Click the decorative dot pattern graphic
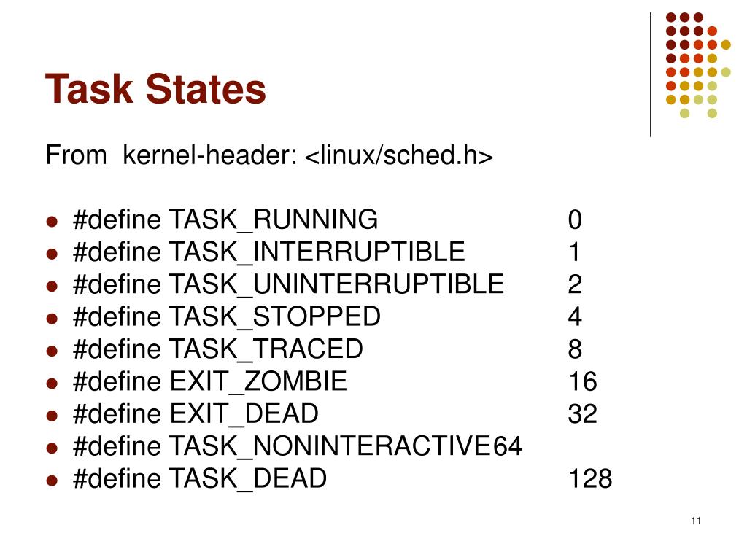This screenshot has height=560, width=747. click(x=698, y=65)
